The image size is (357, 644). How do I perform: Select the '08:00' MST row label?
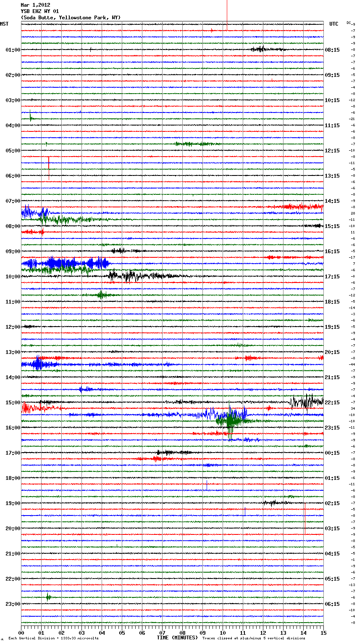point(13,226)
